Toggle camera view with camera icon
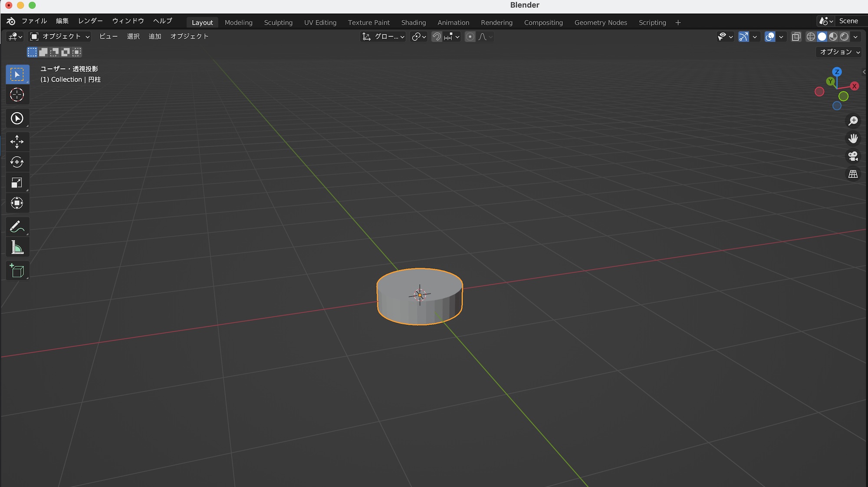The height and width of the screenshot is (487, 868). (853, 156)
